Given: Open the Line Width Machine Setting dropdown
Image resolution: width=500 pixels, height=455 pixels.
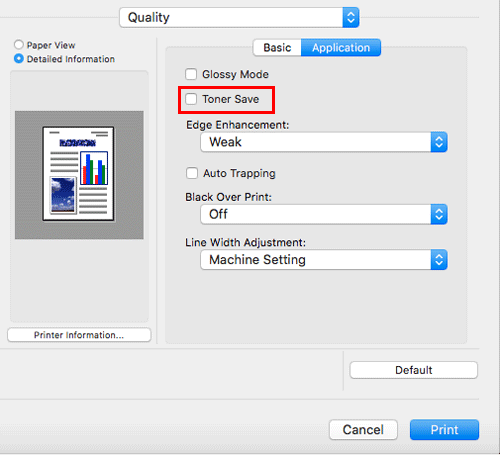Looking at the screenshot, I should [324, 260].
